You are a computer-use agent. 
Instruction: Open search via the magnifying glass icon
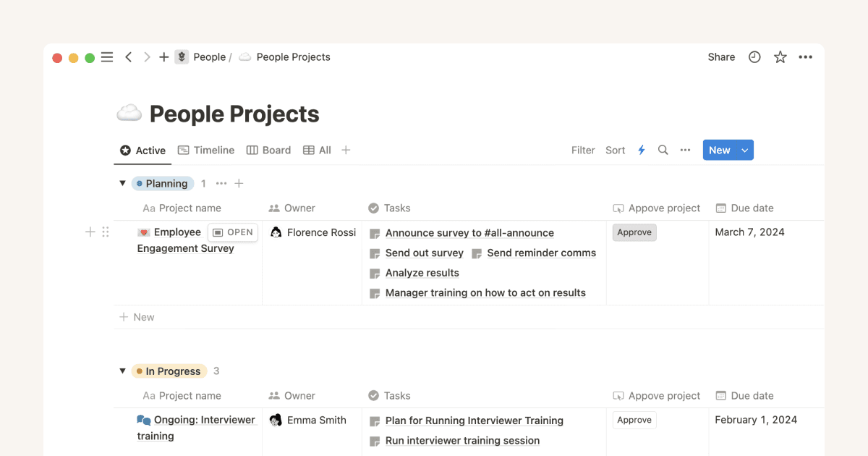point(663,150)
